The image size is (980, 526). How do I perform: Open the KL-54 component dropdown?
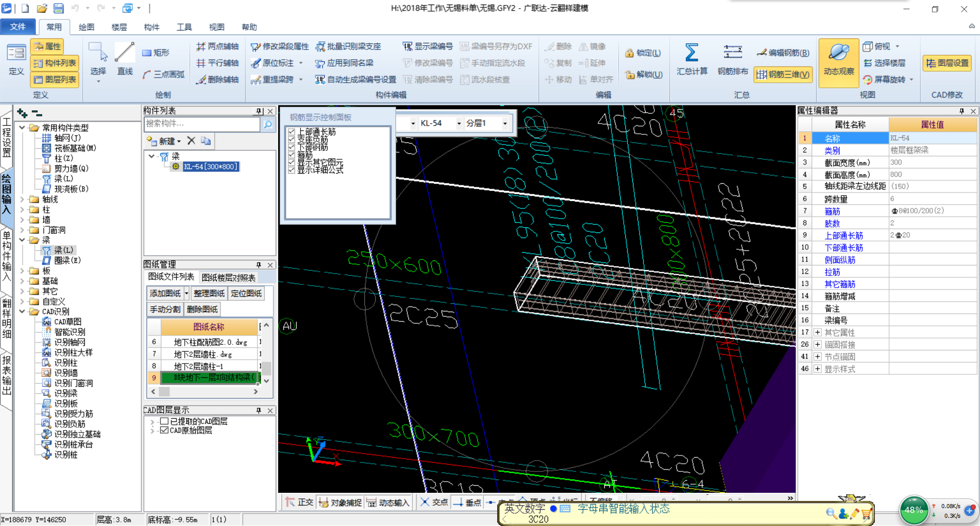click(459, 123)
